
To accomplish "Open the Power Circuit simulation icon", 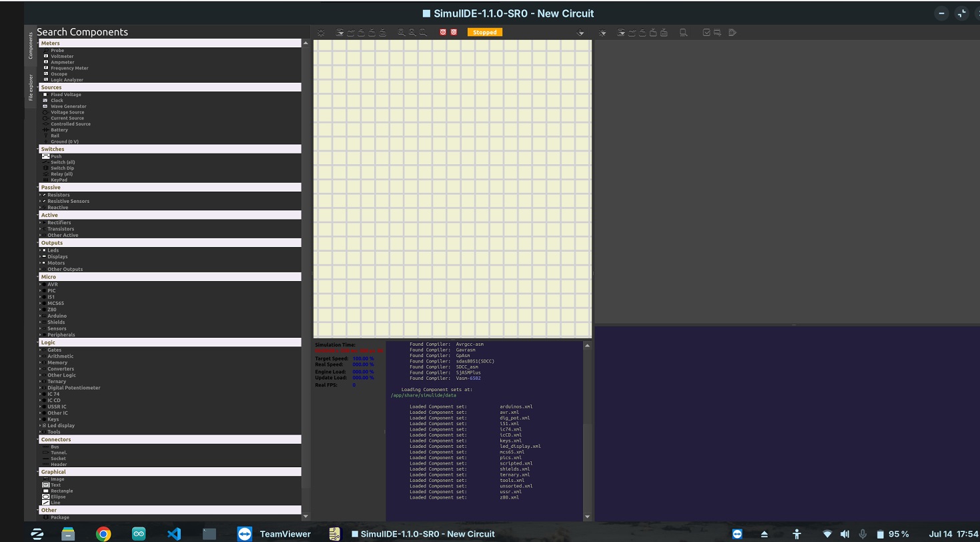I will (442, 32).
